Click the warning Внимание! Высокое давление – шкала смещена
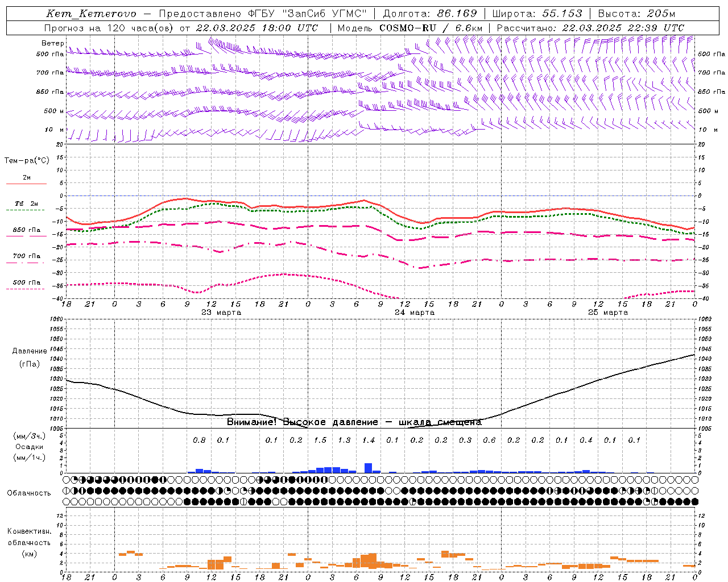Viewport: 728px width, 582px height. (x=354, y=422)
